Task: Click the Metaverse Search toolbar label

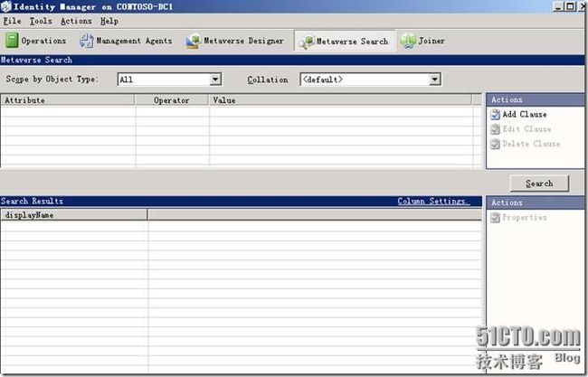Action: point(352,42)
